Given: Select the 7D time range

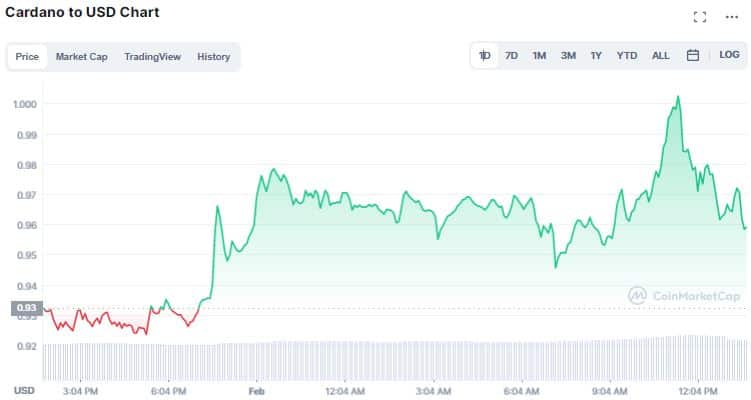Looking at the screenshot, I should click(x=512, y=56).
